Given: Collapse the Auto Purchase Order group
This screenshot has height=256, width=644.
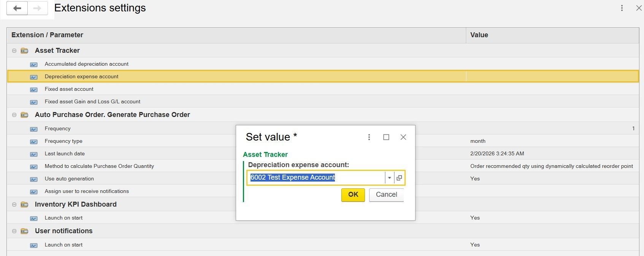Looking at the screenshot, I should 14,115.
